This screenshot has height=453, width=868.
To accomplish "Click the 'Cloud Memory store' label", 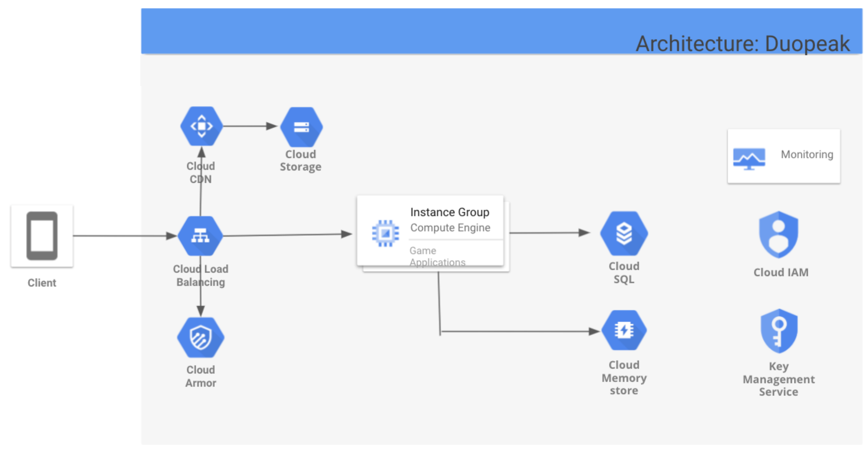I will click(x=624, y=377).
